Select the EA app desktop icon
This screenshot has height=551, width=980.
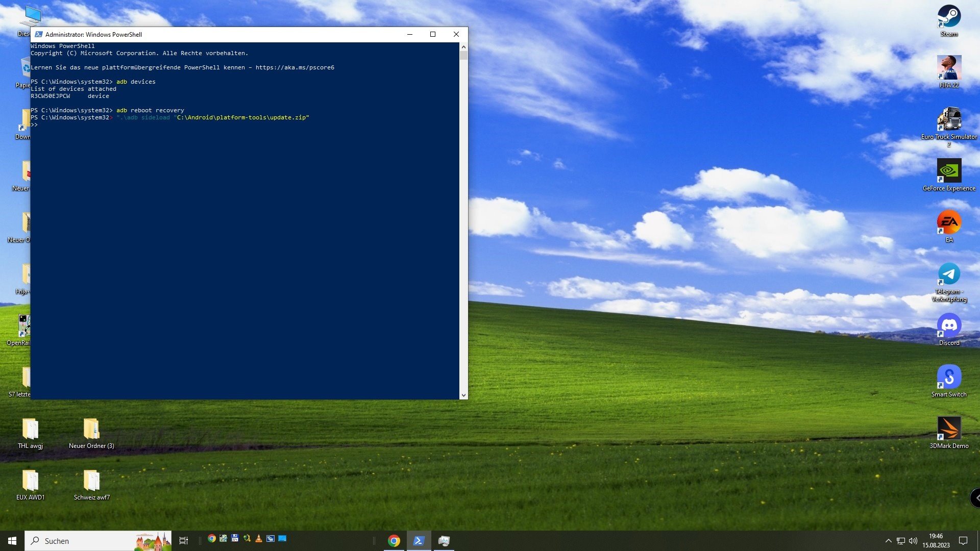[x=949, y=222]
